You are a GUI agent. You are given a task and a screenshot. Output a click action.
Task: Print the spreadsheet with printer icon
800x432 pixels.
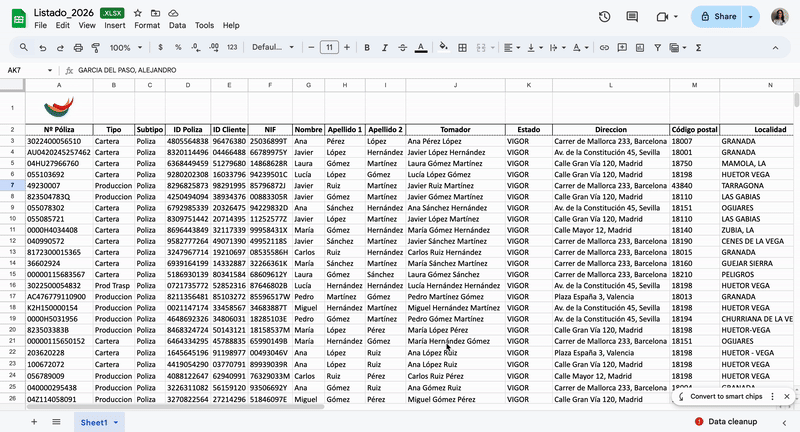[78, 47]
